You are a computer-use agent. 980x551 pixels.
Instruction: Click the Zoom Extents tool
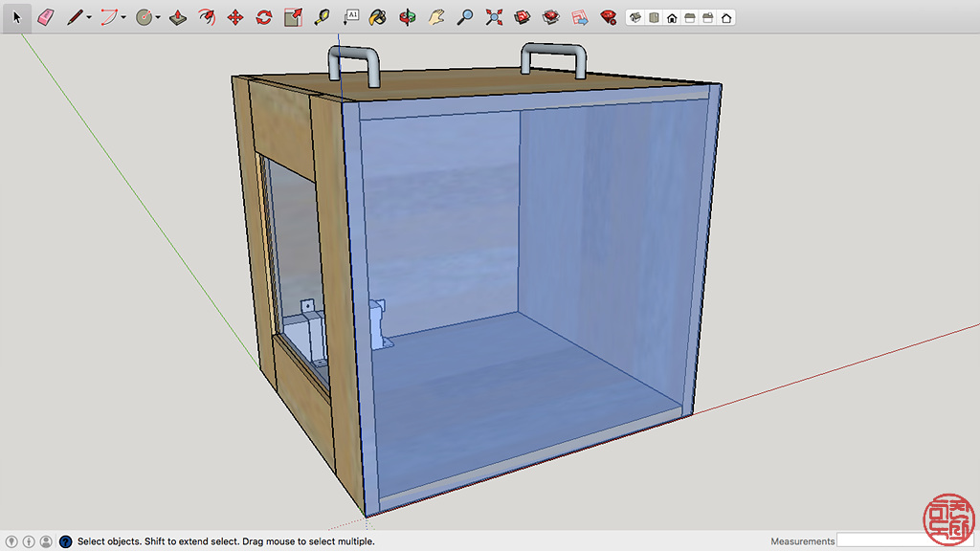(x=494, y=17)
